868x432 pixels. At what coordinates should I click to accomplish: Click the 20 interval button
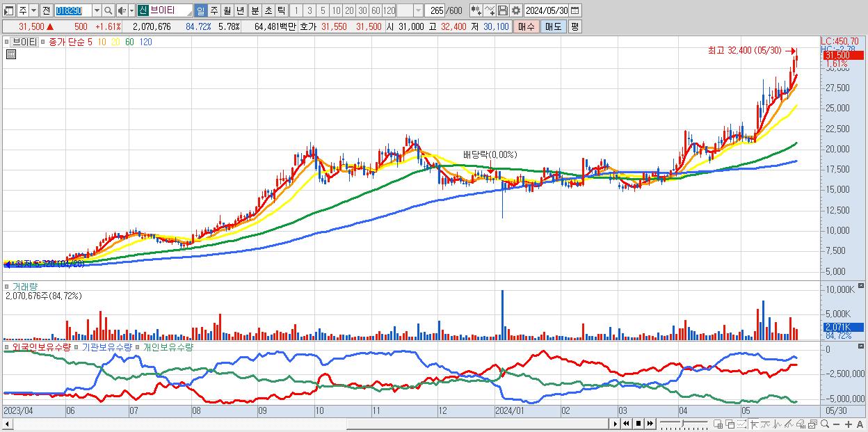349,10
